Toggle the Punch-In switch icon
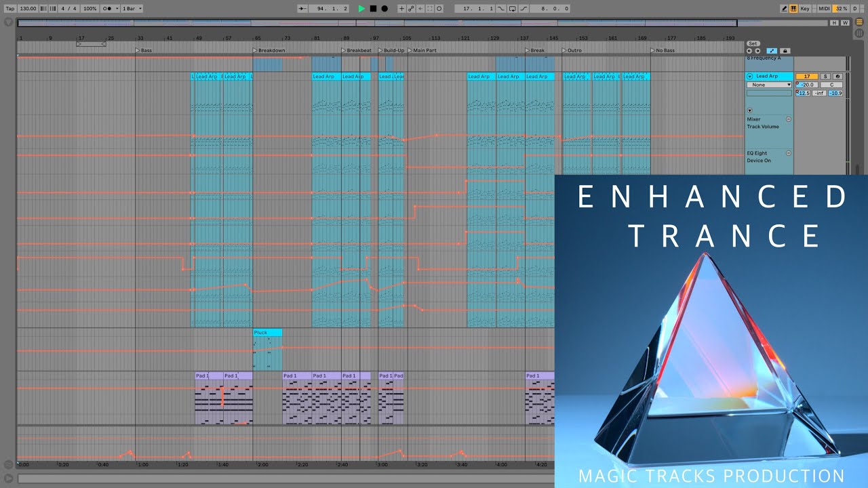The width and height of the screenshot is (868, 488). [x=501, y=9]
